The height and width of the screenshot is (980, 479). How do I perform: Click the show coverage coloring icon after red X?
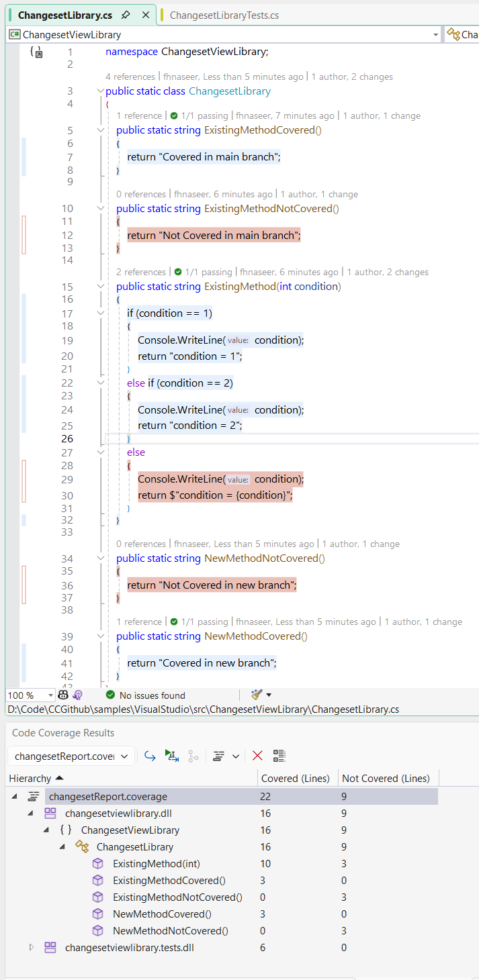[x=279, y=756]
